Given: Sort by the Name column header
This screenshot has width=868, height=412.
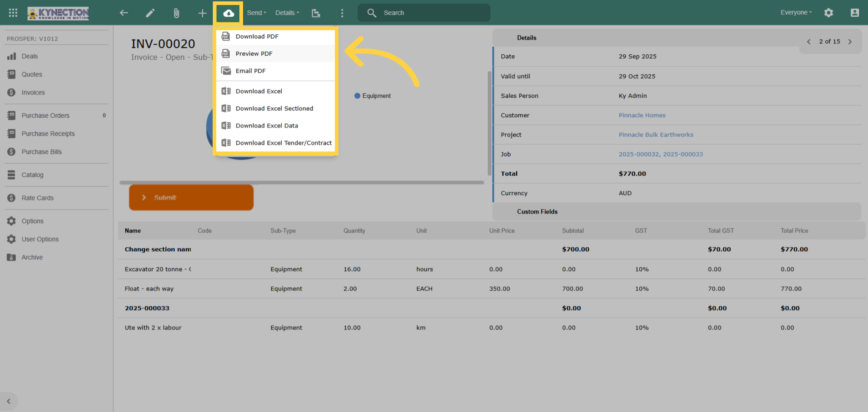Looking at the screenshot, I should pyautogui.click(x=133, y=231).
